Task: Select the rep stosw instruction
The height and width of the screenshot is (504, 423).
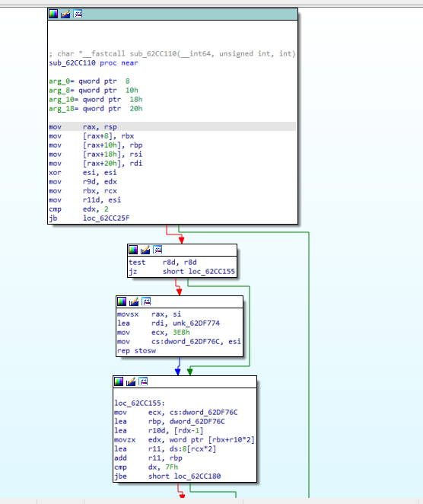Action: coord(136,351)
